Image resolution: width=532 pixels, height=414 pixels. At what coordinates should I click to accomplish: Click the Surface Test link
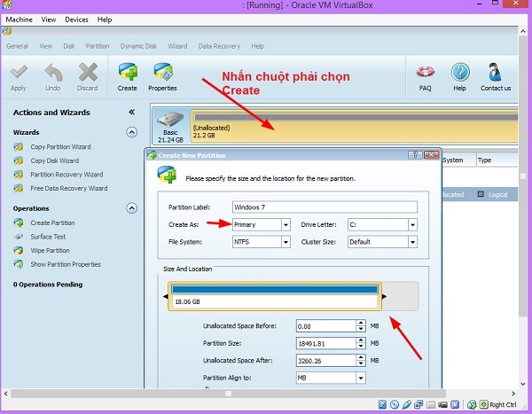48,237
